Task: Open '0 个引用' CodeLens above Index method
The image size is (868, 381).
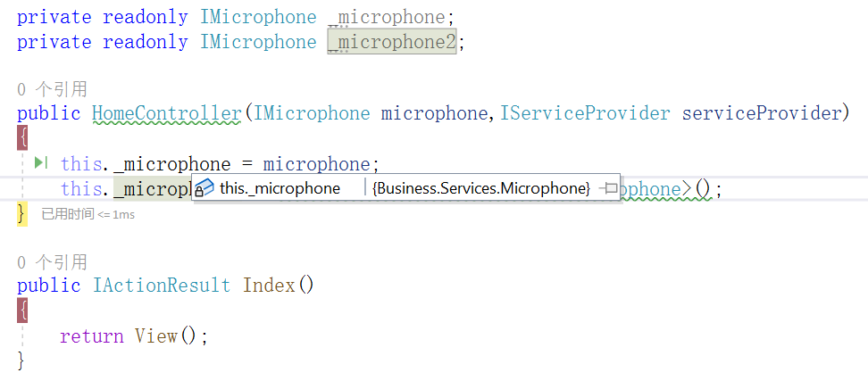Action: click(52, 261)
